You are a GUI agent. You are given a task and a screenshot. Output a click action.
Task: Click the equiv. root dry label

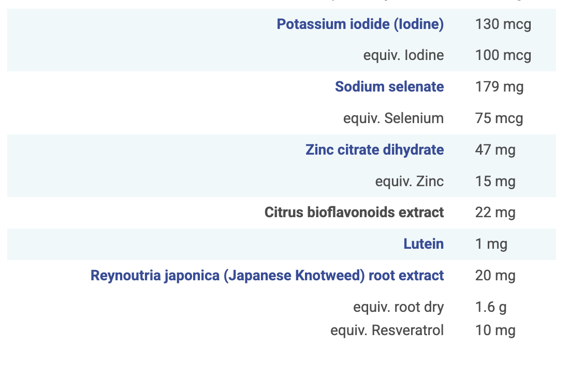pos(398,307)
